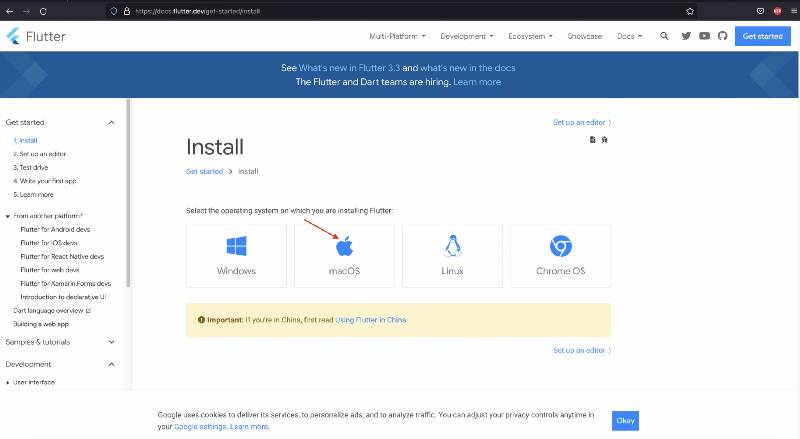Click the view page source icon
800x439 pixels.
[x=592, y=139]
